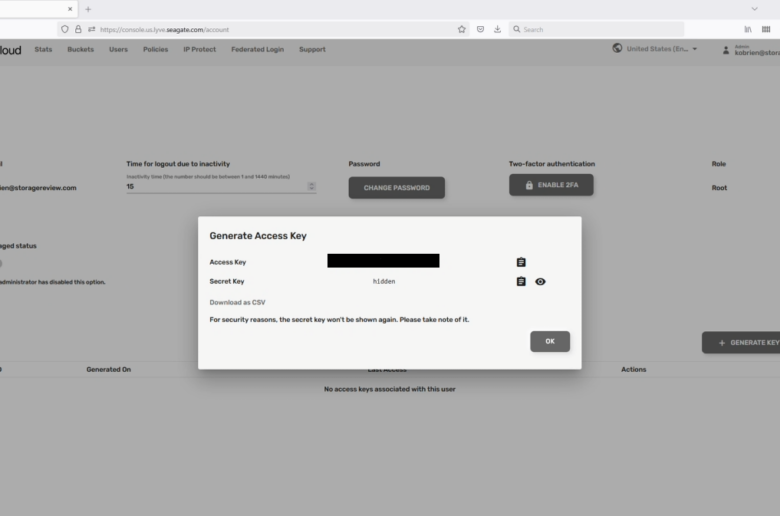This screenshot has height=516, width=780.
Task: Reveal the hidden Secret Key with eye icon
Action: pyautogui.click(x=540, y=282)
